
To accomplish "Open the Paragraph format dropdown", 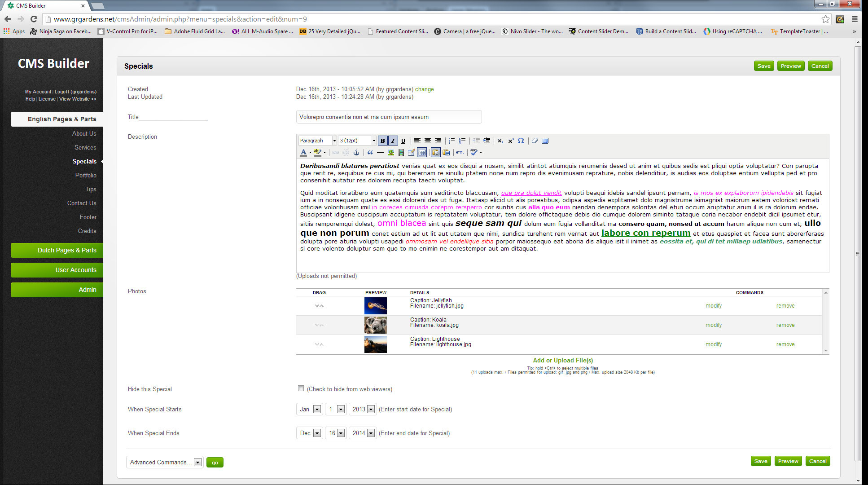I will 317,141.
